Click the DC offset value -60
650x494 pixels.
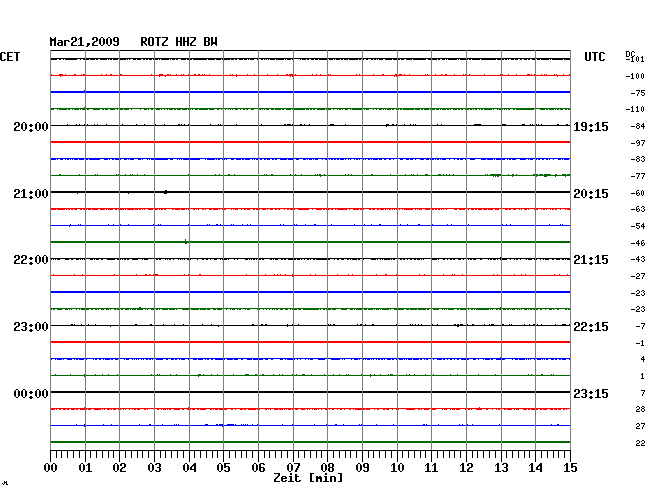coord(638,193)
